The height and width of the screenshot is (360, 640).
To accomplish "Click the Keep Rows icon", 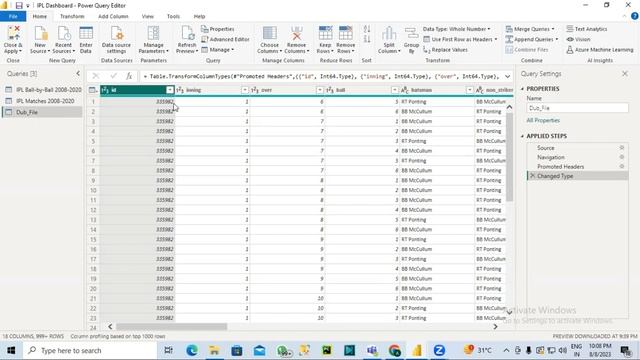I will pyautogui.click(x=325, y=34).
